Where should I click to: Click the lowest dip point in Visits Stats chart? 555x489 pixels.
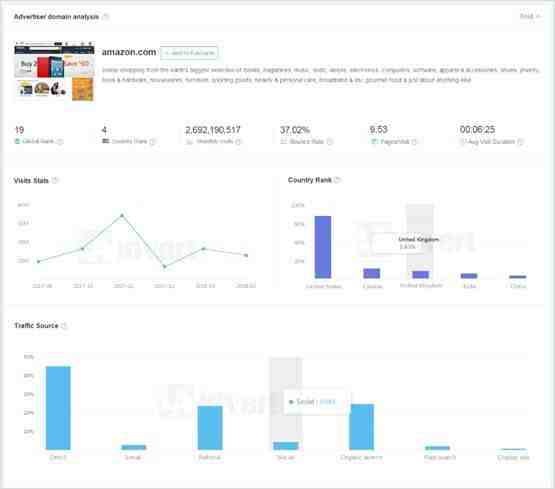165,267
